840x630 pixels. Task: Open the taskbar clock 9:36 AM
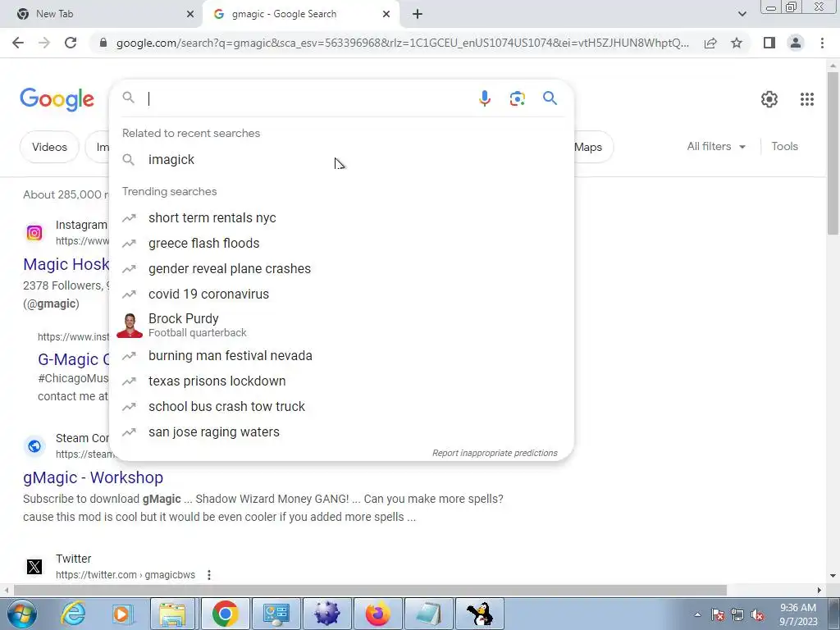point(797,614)
